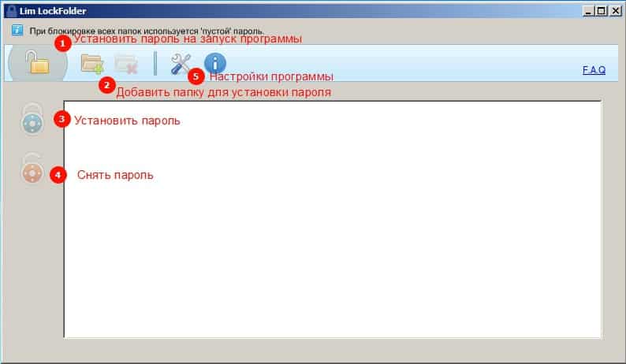Screen dimensions: 626x364
Task: Click the small info icon beside the notice
Action: click(x=17, y=30)
